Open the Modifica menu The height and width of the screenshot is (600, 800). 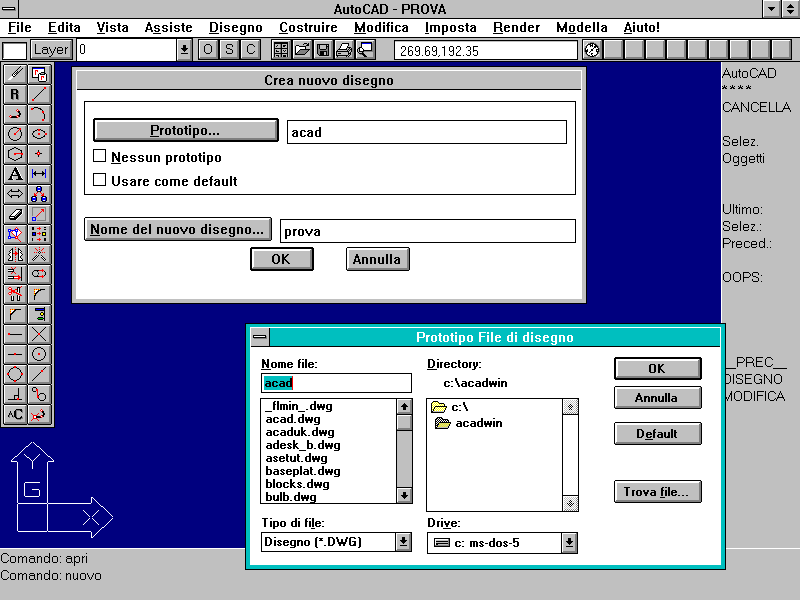point(381,28)
